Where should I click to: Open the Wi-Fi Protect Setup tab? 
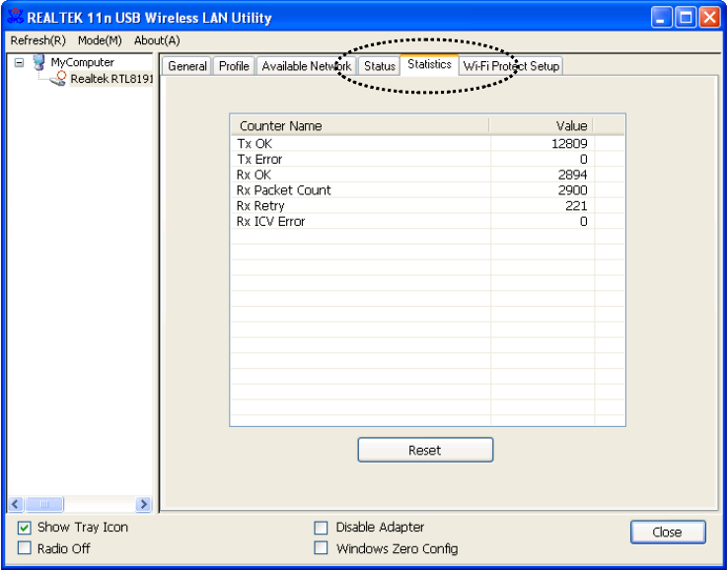tap(511, 66)
